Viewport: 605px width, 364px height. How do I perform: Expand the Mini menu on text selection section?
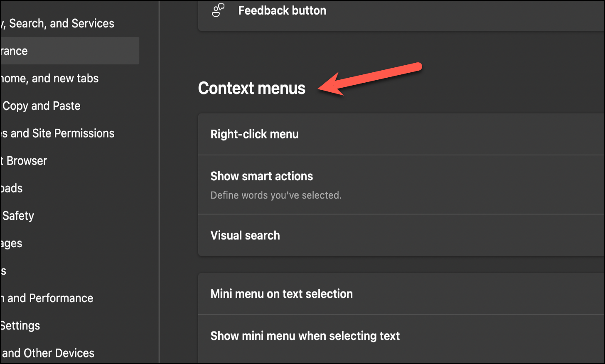click(x=399, y=293)
